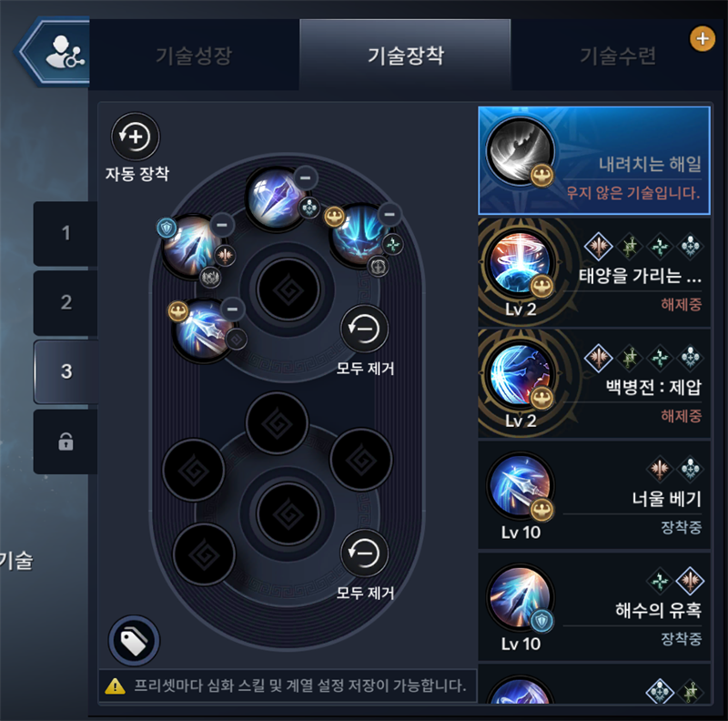
Task: Open the 기술수련 tab
Action: (x=618, y=56)
